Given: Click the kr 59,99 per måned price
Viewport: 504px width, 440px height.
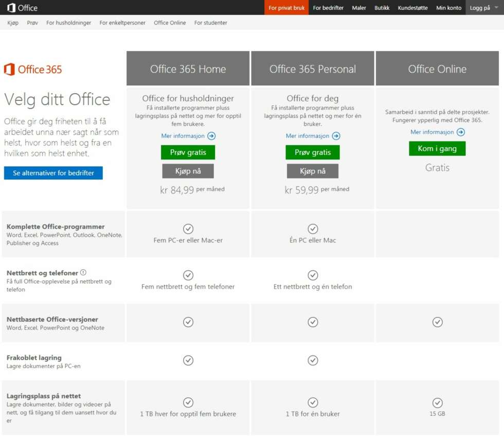Looking at the screenshot, I should coord(317,190).
